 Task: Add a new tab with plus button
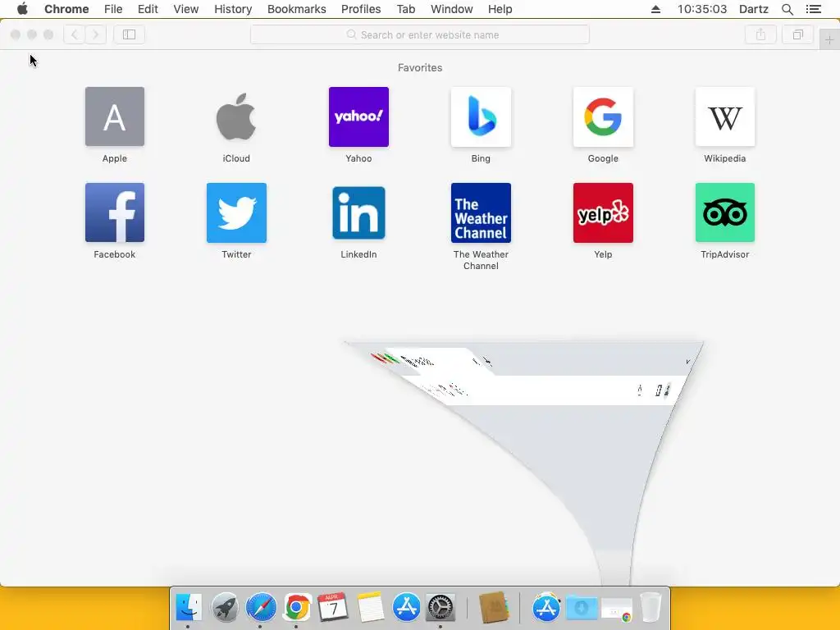coord(829,39)
